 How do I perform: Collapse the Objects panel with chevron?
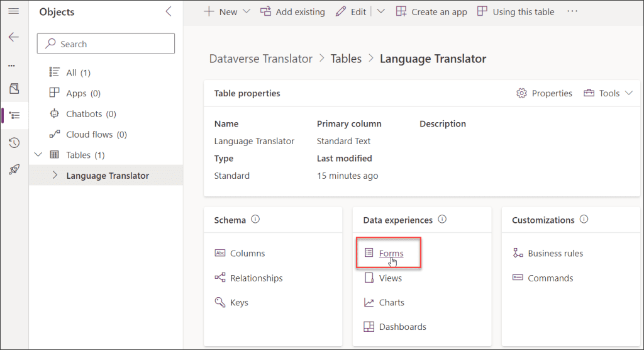[x=169, y=11]
